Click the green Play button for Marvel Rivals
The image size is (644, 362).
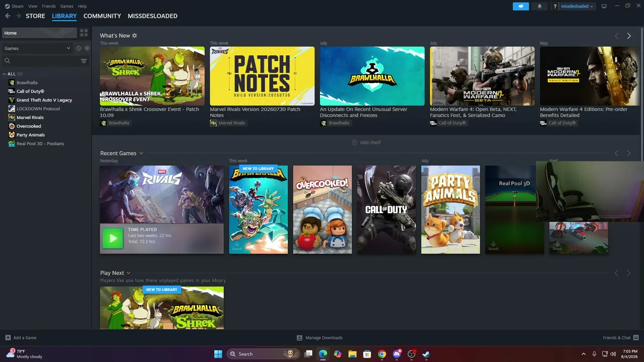[x=113, y=238]
